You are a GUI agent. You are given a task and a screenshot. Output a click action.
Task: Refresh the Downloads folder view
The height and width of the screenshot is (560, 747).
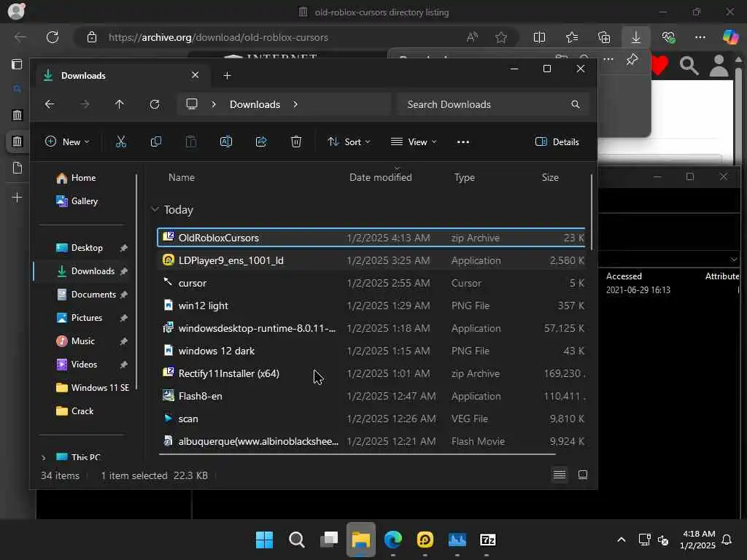pyautogui.click(x=155, y=104)
